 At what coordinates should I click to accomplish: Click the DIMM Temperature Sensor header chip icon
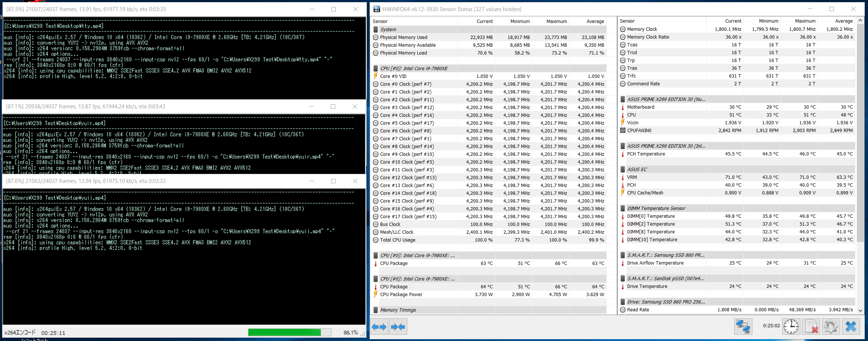pyautogui.click(x=623, y=208)
